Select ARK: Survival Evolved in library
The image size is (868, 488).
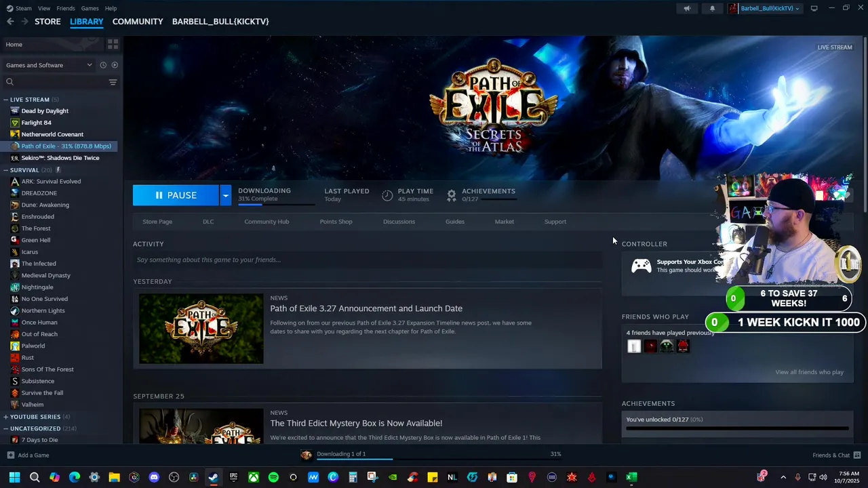tap(51, 182)
